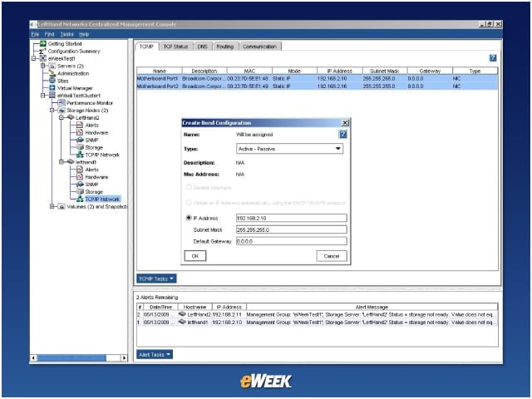Screen dimensions: 532x399
Task: Click highlighted TCP/IP Network icon under lefthand1
Action: point(80,199)
